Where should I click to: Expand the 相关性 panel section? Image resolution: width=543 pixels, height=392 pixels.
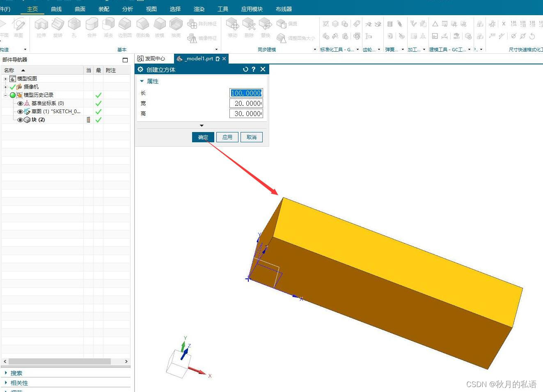click(x=6, y=383)
